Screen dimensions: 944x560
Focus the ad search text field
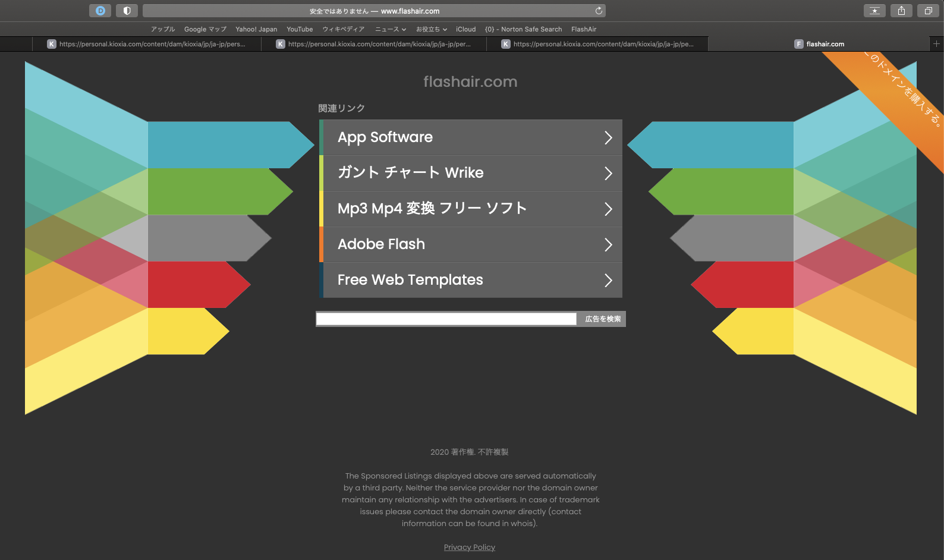coord(446,319)
